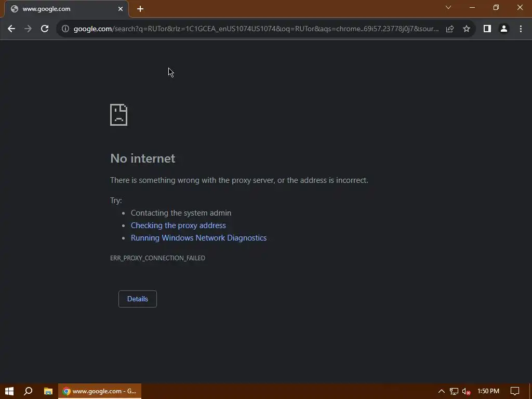
Task: Share this page via the share icon
Action: tap(450, 29)
